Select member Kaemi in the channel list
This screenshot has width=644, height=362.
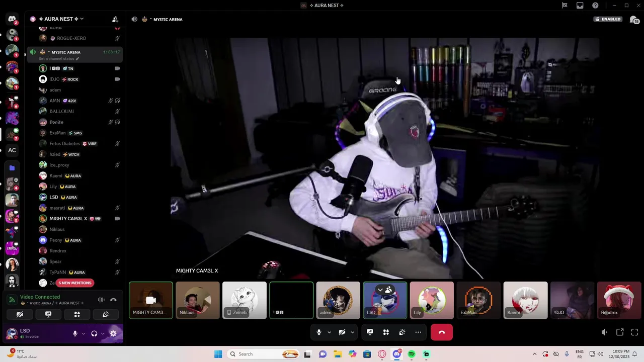[80, 176]
